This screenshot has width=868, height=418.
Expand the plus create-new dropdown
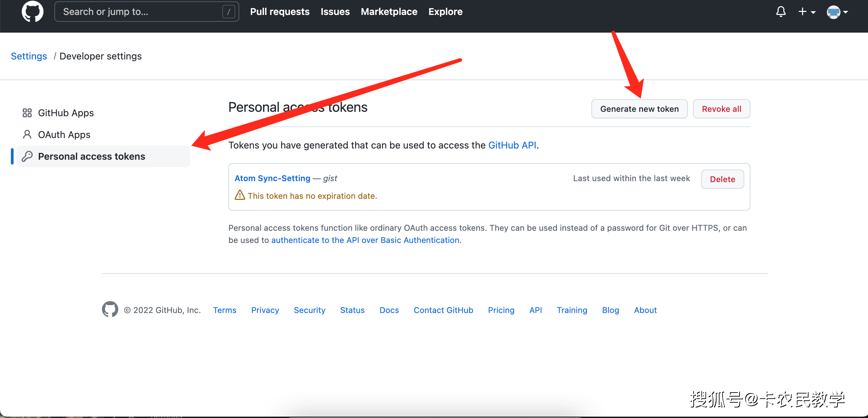click(807, 12)
